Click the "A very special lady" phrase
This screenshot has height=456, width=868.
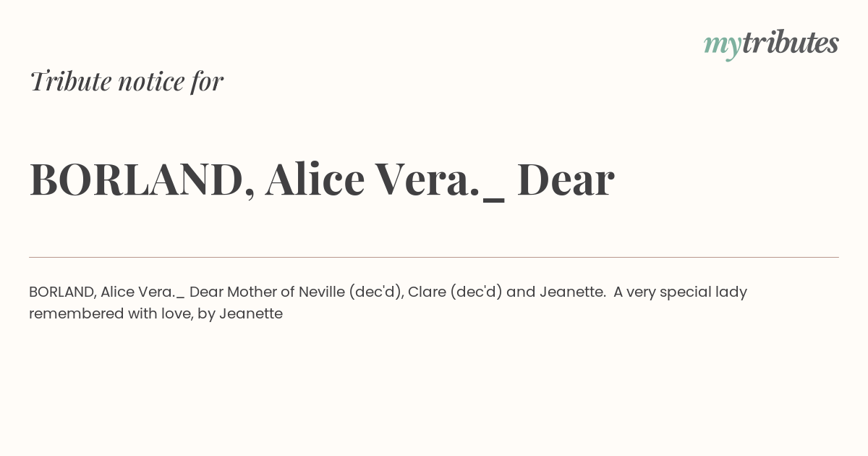point(681,292)
